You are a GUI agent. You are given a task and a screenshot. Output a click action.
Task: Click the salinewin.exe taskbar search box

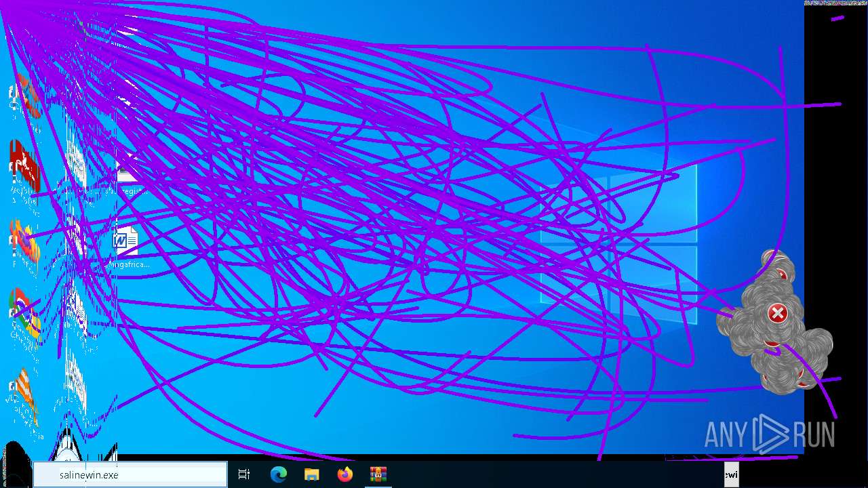[130, 474]
